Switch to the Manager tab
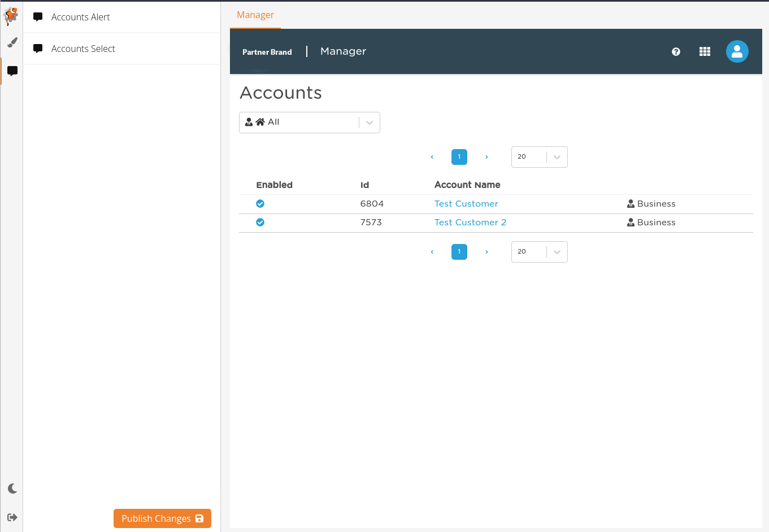 255,15
